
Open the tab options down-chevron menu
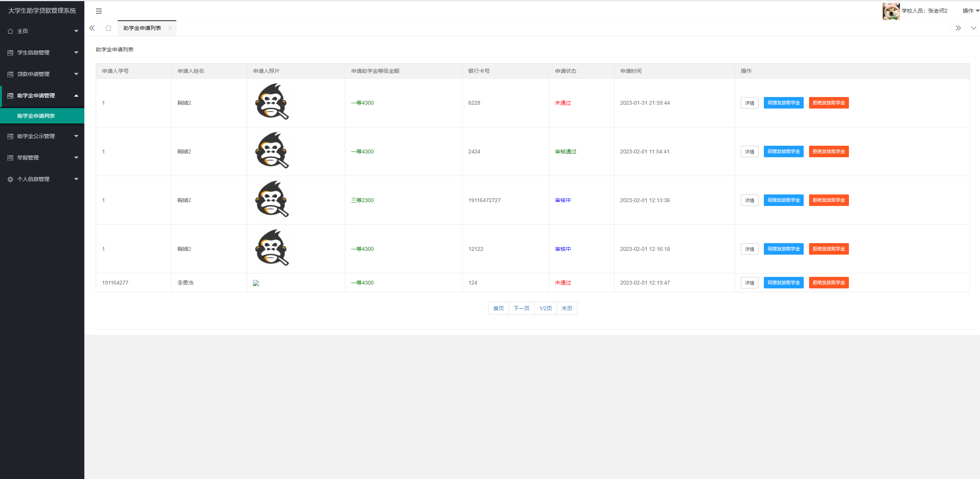coord(973,28)
